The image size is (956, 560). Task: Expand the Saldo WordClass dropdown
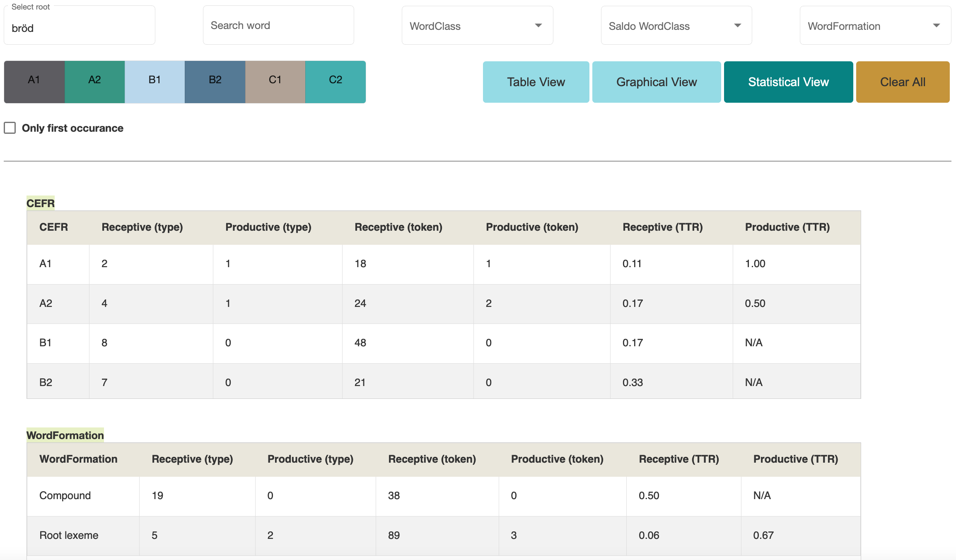(676, 26)
